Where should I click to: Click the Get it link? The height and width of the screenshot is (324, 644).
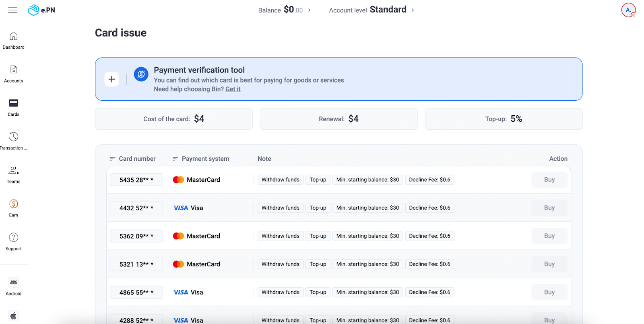[x=233, y=89]
